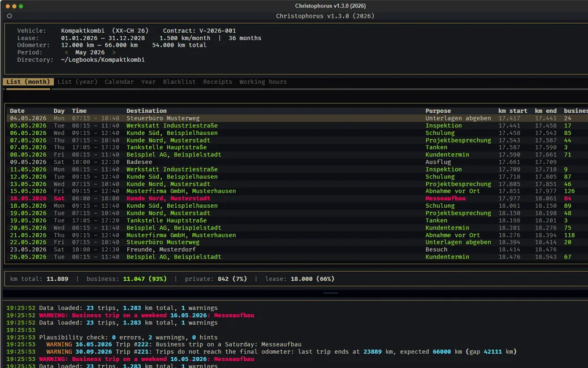Click the splitter handle above the log panel
This screenshot has width=588, height=368.
(x=330, y=293)
